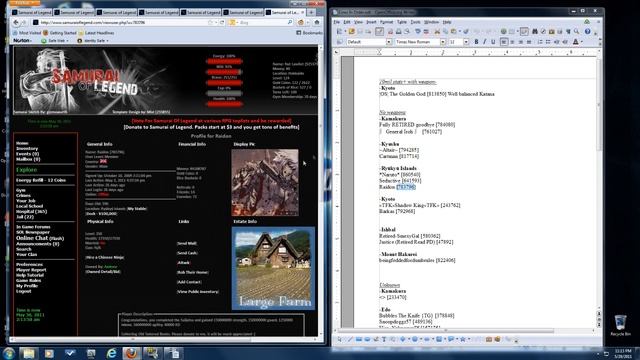The image size is (640, 360).
Task: Click the Home icon in Firefox toolbar
Action: point(317,22)
